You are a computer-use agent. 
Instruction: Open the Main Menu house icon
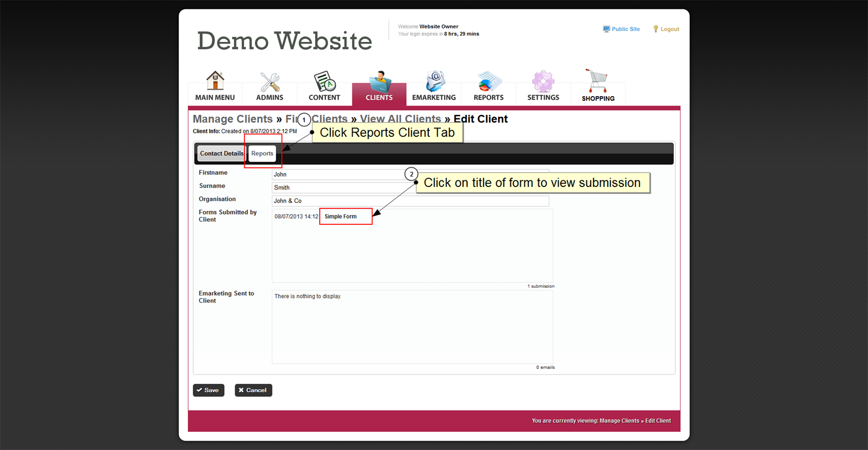click(x=215, y=81)
